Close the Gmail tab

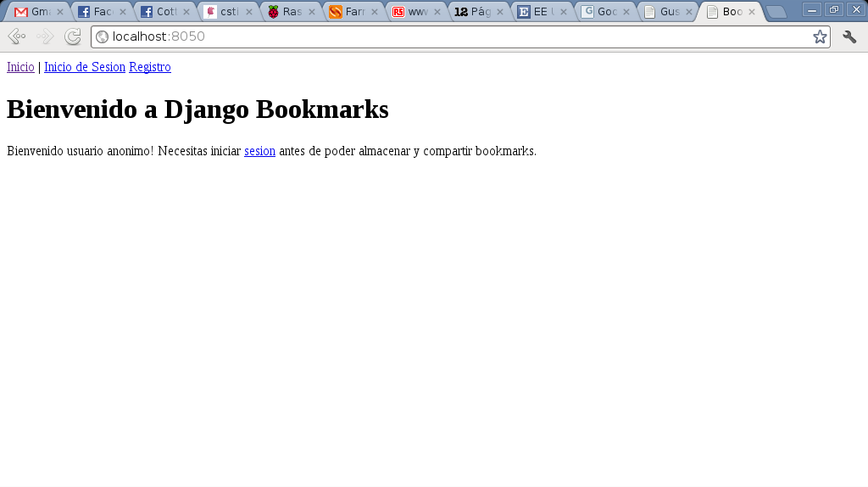pyautogui.click(x=60, y=12)
